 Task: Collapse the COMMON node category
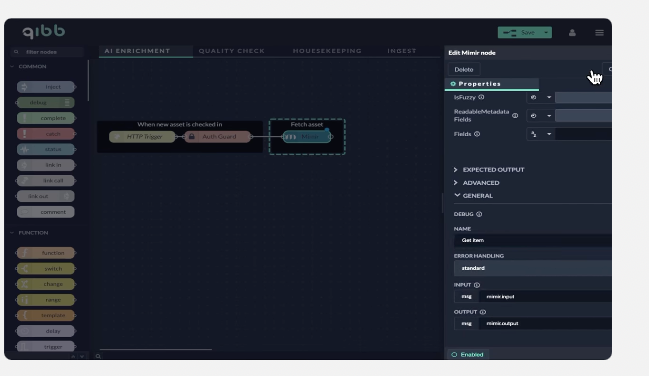coord(29,66)
